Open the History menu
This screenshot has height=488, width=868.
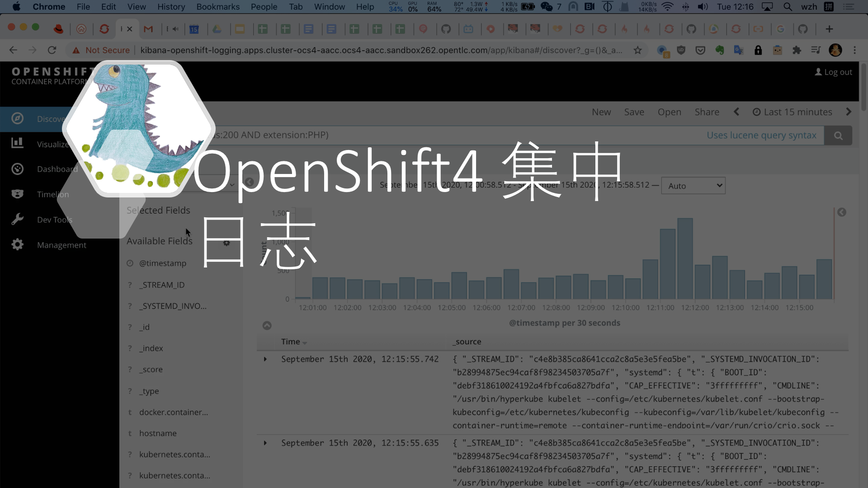pyautogui.click(x=171, y=7)
